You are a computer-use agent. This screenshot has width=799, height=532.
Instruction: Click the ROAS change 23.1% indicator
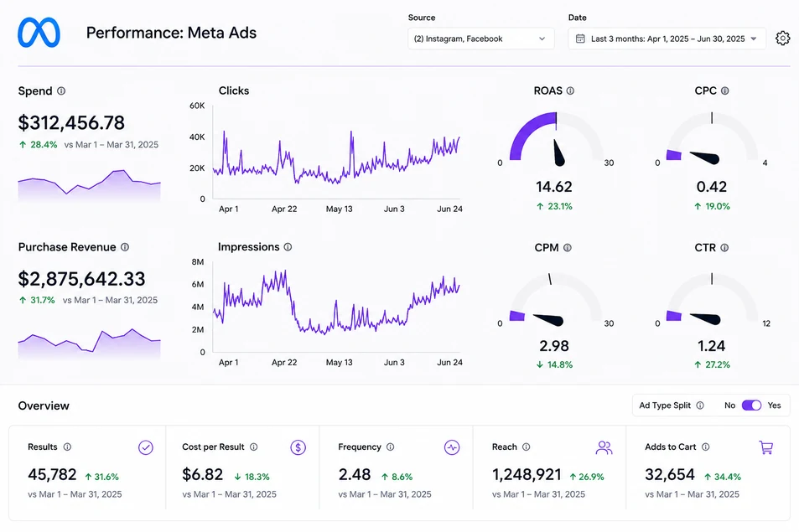tap(554, 206)
